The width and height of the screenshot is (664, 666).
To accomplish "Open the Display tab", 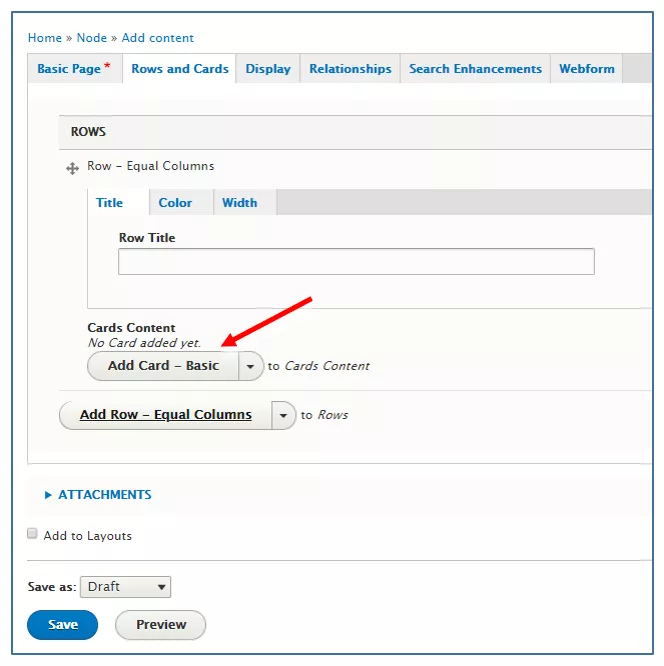I will 268,68.
